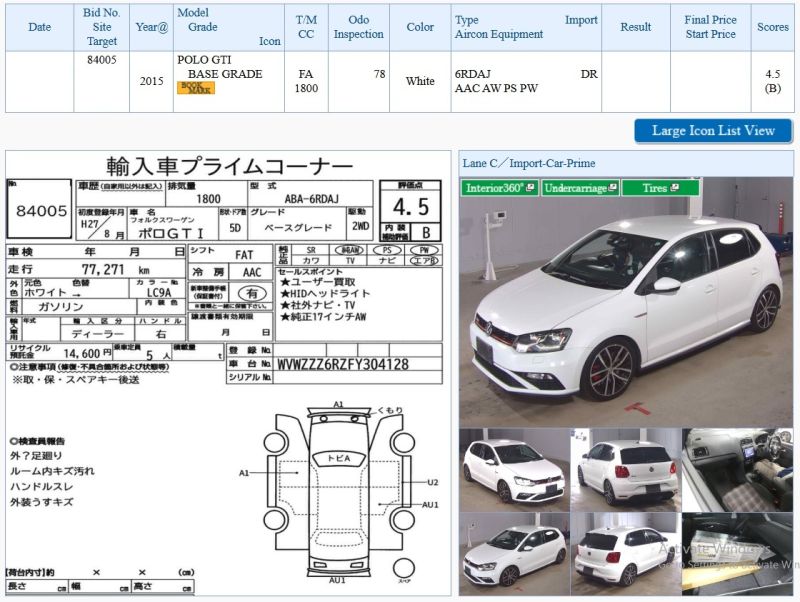Screen dimensions: 800x602
Task: Open the Interior360° view
Action: point(499,188)
